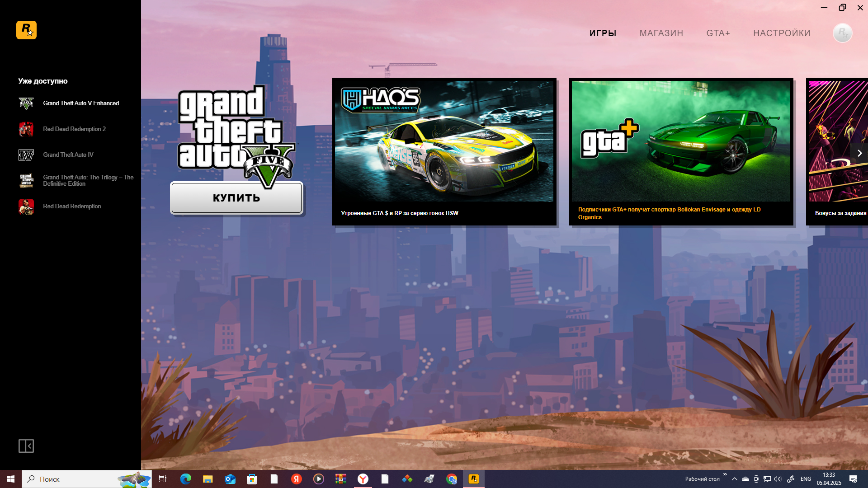Click Rockstar Launcher taskbar icon
Viewport: 868px width, 488px height.
tap(474, 479)
